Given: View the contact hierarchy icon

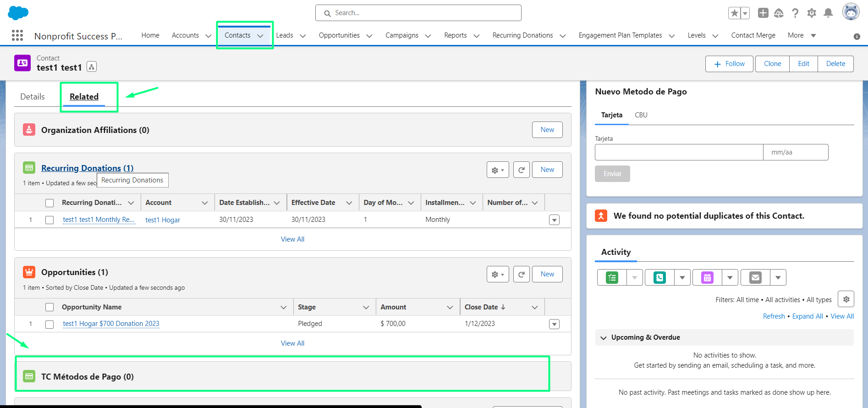Looking at the screenshot, I should click(92, 67).
